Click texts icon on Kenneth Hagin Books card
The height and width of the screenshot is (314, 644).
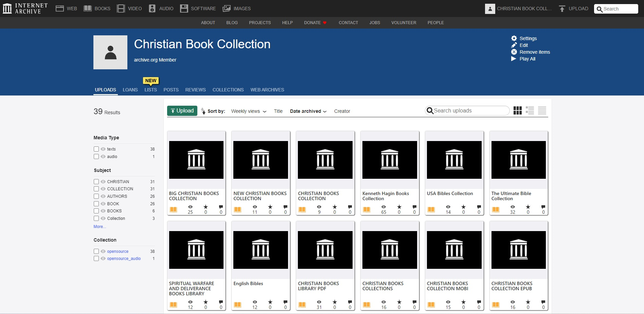(367, 210)
